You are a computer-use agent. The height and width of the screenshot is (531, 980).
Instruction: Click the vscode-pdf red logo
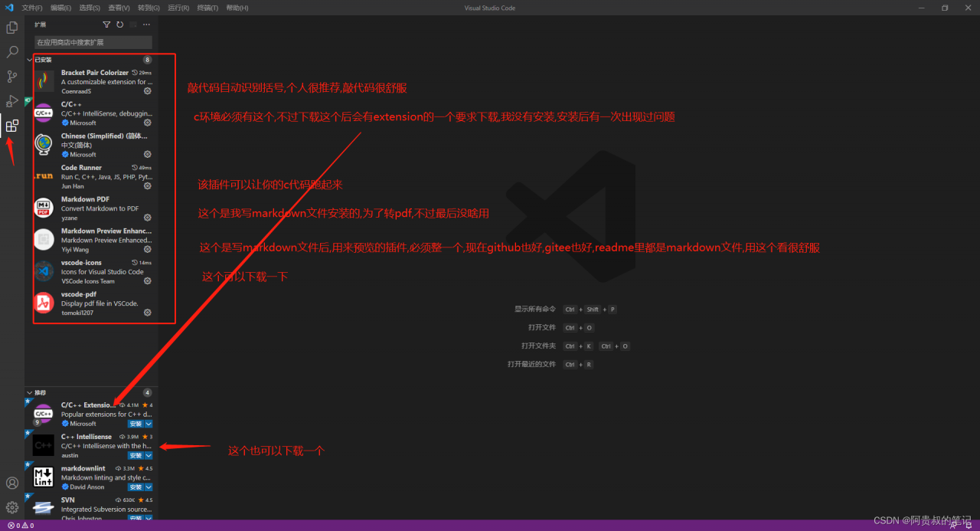[44, 303]
